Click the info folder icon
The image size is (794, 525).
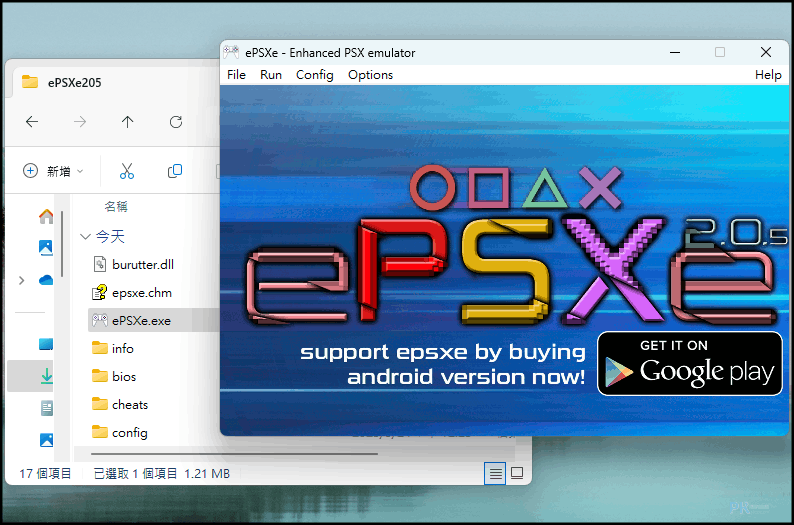[x=100, y=348]
